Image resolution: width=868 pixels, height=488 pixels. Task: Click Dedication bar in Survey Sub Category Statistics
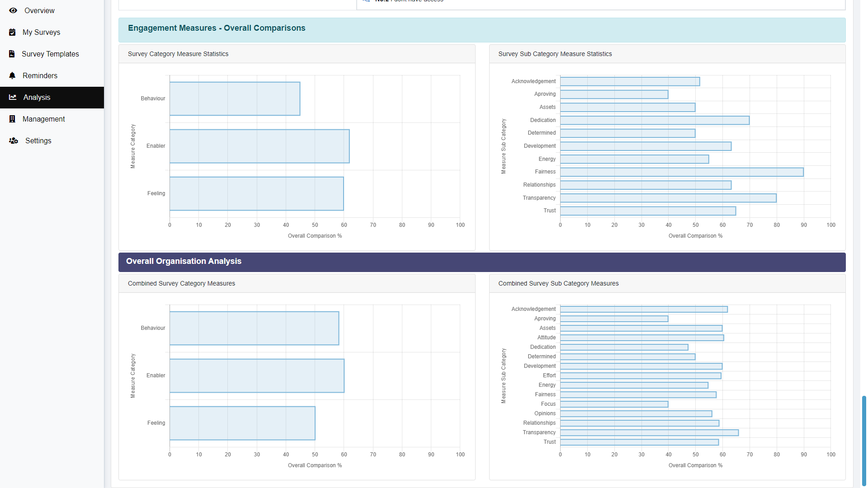click(655, 120)
